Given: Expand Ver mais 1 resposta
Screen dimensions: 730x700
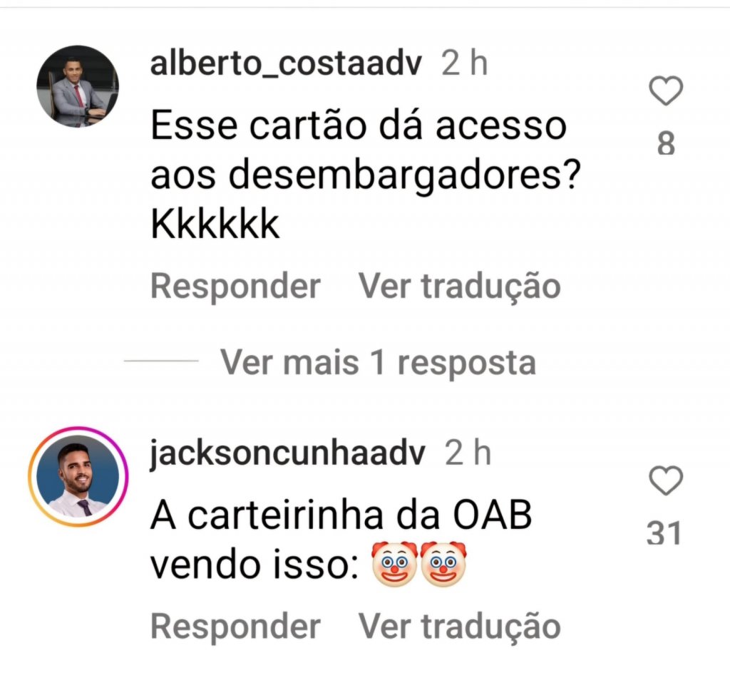Looking at the screenshot, I should 378,362.
